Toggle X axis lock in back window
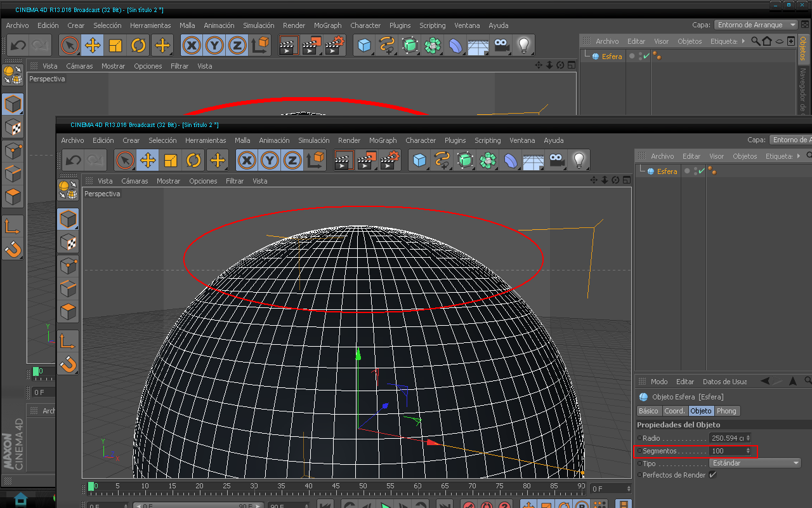 (x=192, y=45)
